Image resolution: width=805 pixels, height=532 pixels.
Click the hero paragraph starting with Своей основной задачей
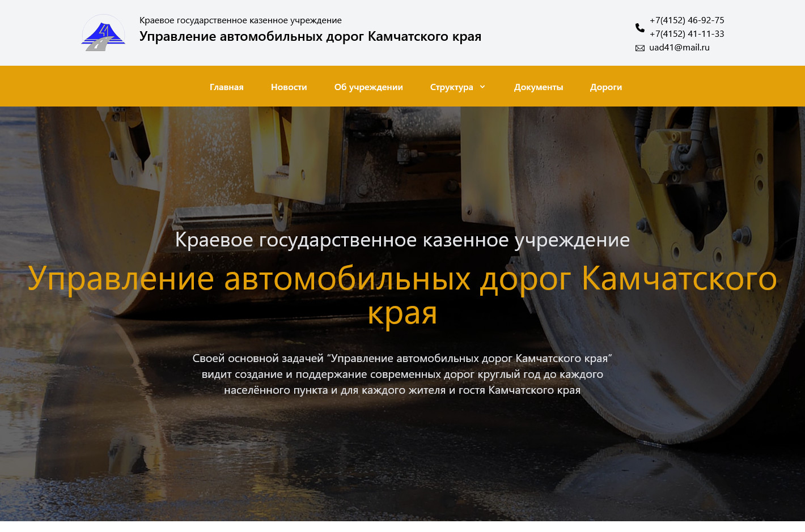click(x=402, y=374)
